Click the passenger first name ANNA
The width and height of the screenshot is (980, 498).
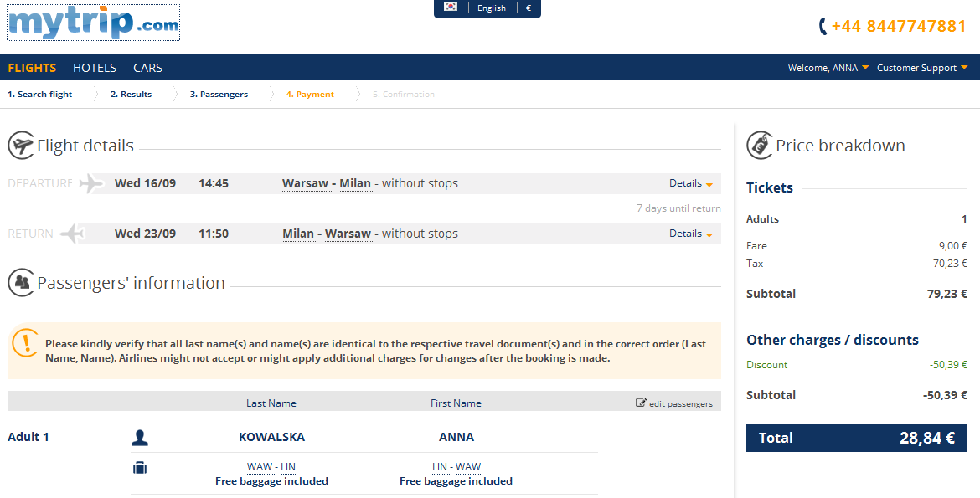456,438
